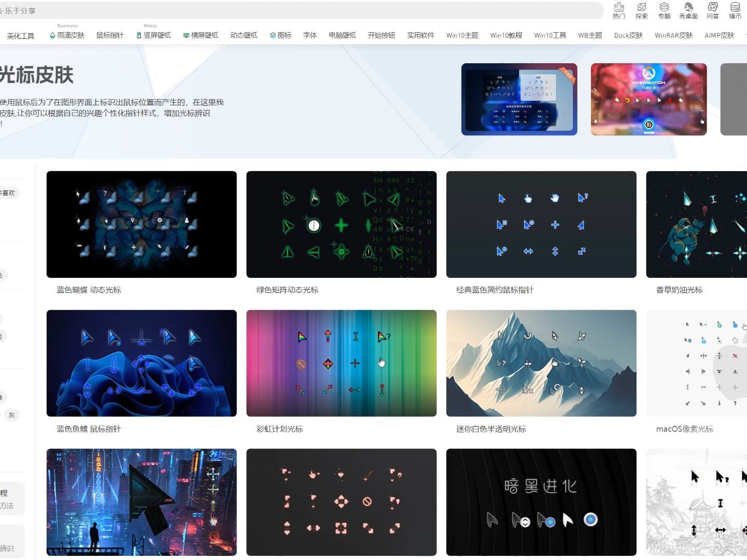Select Win10工具 in the navigation
The width and height of the screenshot is (747, 560).
[550, 35]
